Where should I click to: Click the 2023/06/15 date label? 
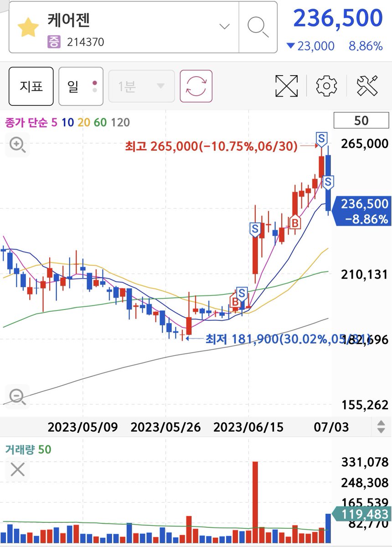point(248,427)
